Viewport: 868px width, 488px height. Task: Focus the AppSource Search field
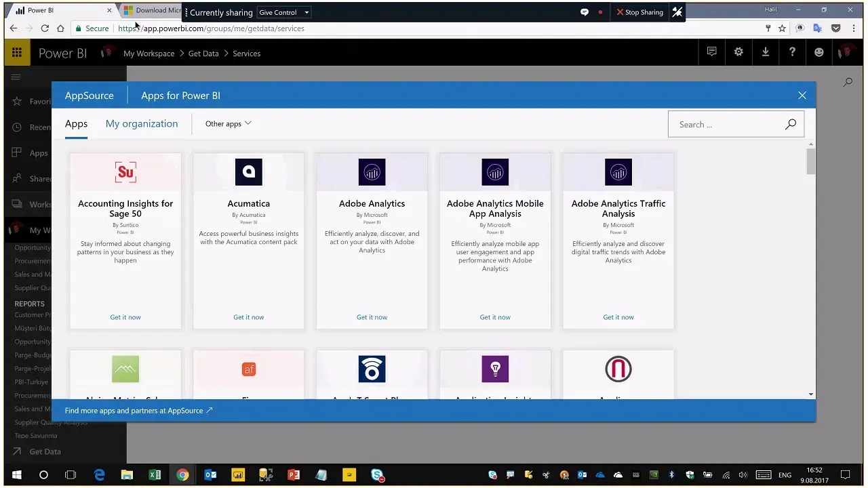click(x=736, y=125)
